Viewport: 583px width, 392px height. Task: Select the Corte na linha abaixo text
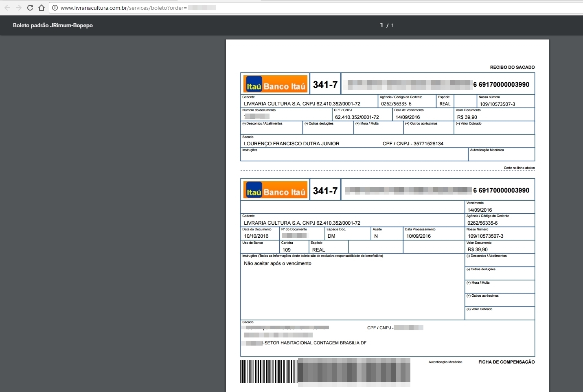coord(519,168)
